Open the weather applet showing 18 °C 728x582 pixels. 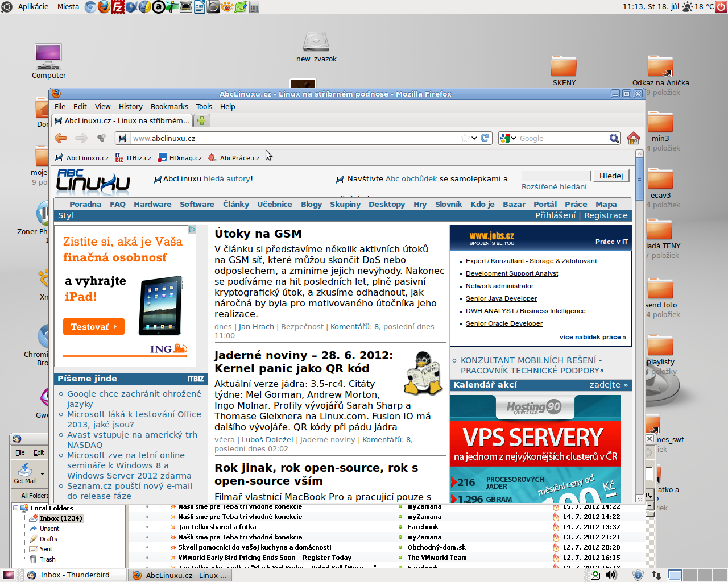[x=697, y=7]
